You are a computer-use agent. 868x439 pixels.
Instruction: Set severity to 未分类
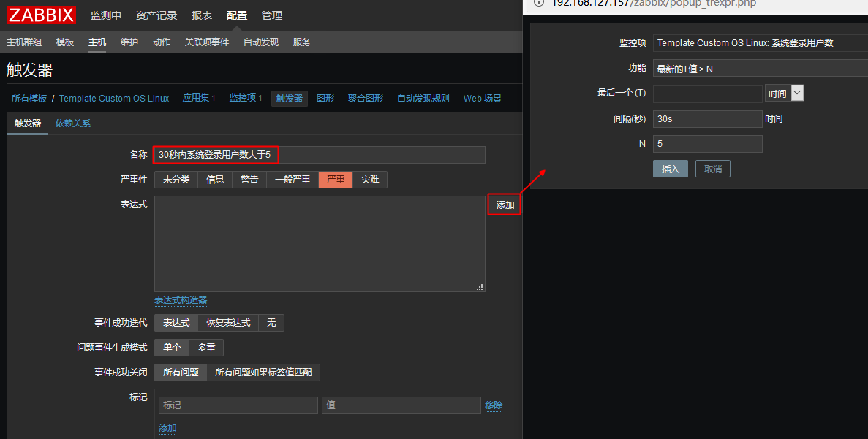tap(176, 180)
